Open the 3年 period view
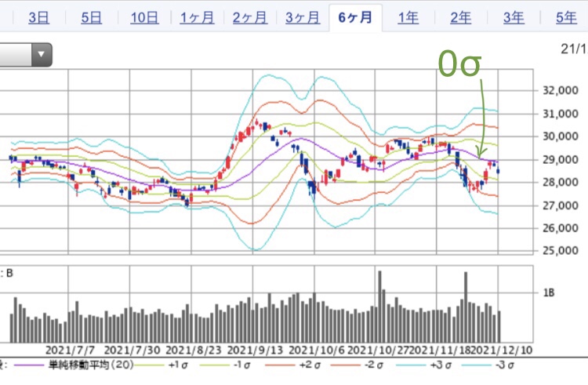Viewport: 588px width, 385px height. [514, 17]
